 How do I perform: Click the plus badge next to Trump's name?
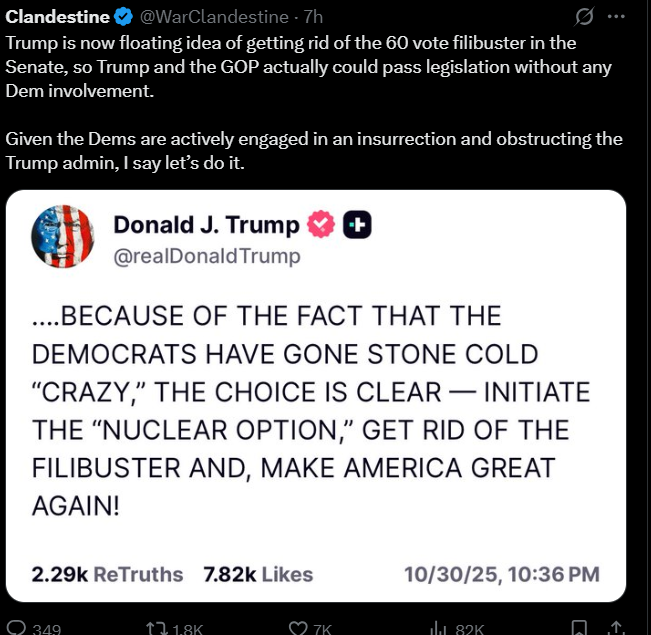(357, 226)
